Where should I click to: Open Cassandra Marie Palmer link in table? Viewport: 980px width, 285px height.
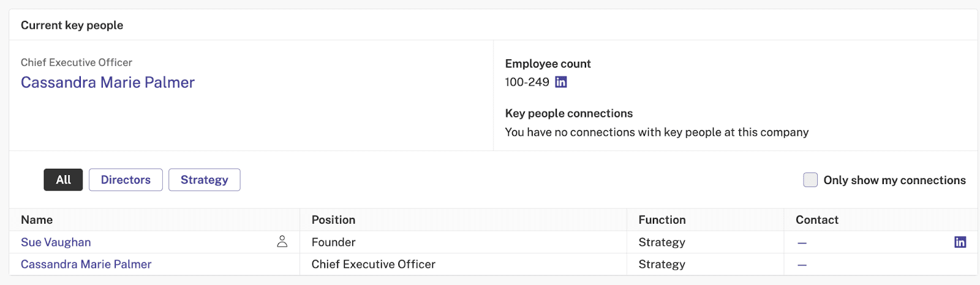point(86,264)
